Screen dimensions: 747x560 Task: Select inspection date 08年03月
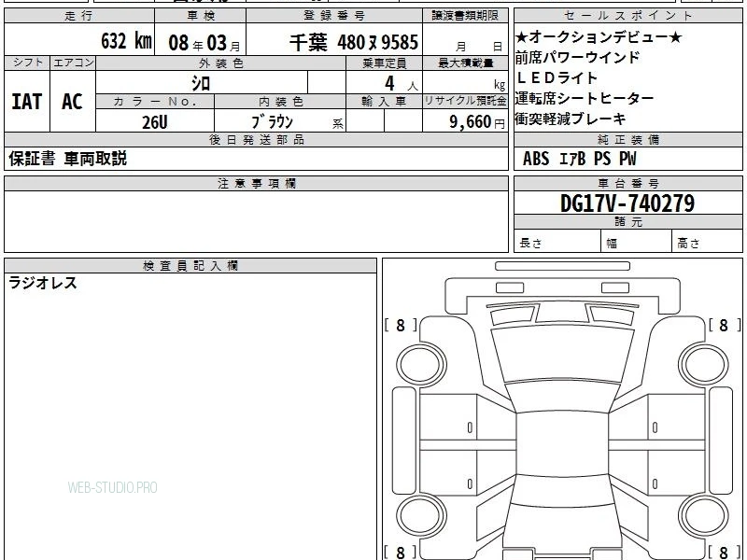point(204,43)
